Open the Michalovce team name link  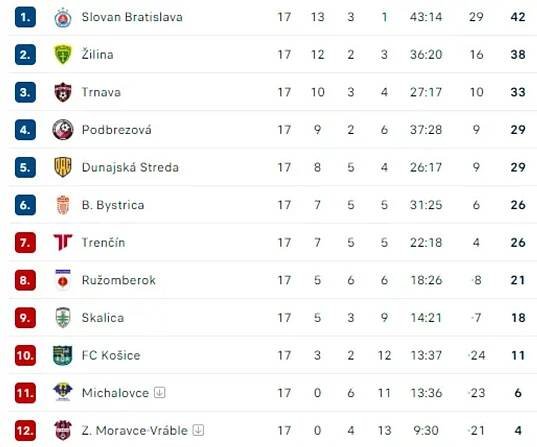coord(115,393)
